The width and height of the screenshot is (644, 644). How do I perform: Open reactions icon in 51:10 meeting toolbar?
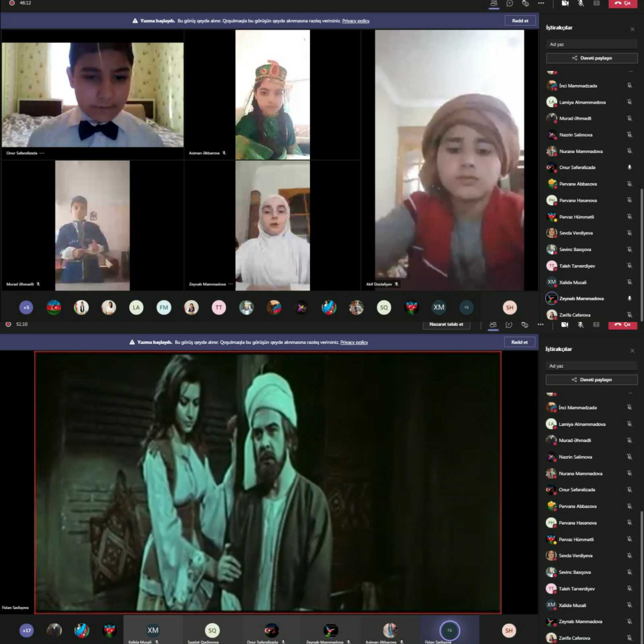[524, 325]
